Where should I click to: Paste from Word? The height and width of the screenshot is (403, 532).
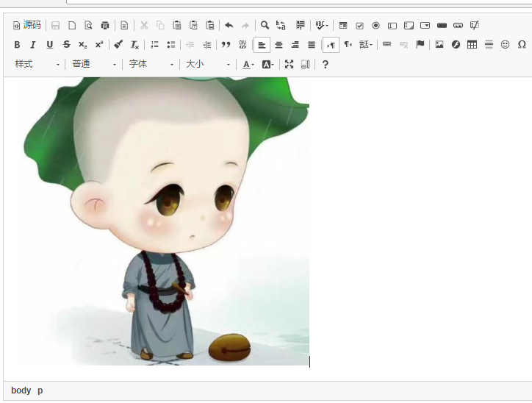pos(210,26)
